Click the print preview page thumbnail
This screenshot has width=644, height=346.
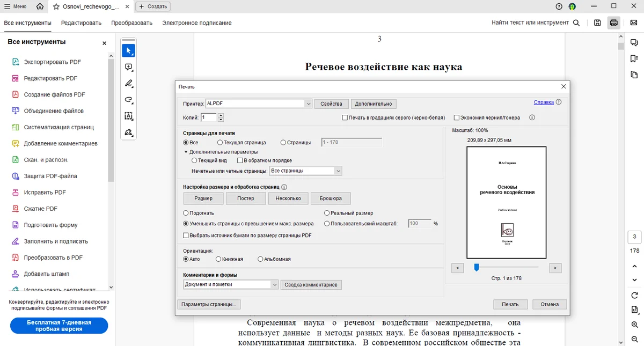tap(507, 202)
